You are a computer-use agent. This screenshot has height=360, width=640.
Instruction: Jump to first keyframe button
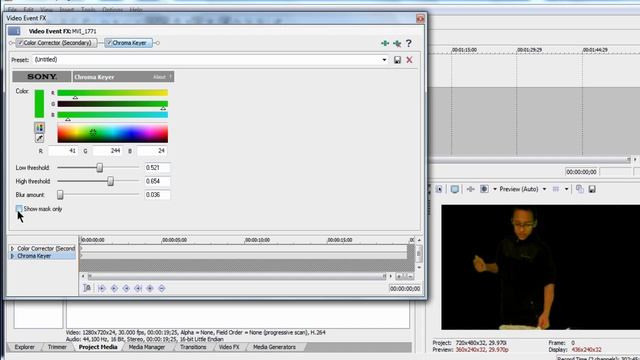coord(102,288)
